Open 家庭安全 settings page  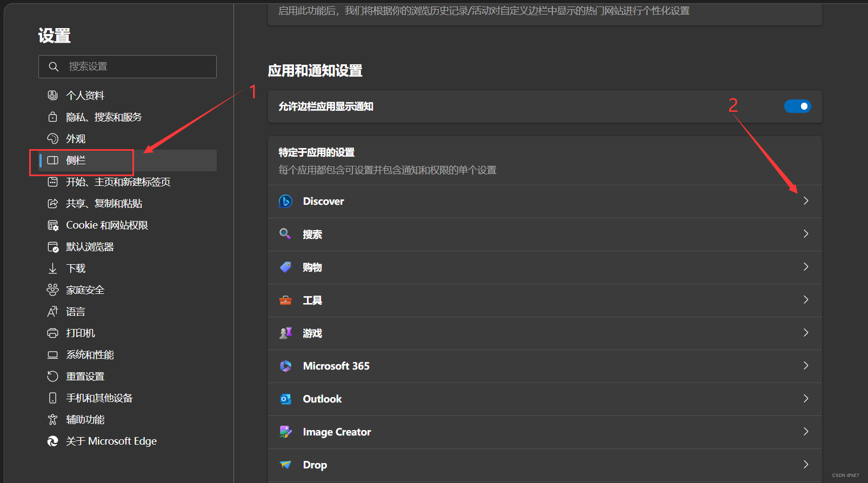[x=128, y=290]
